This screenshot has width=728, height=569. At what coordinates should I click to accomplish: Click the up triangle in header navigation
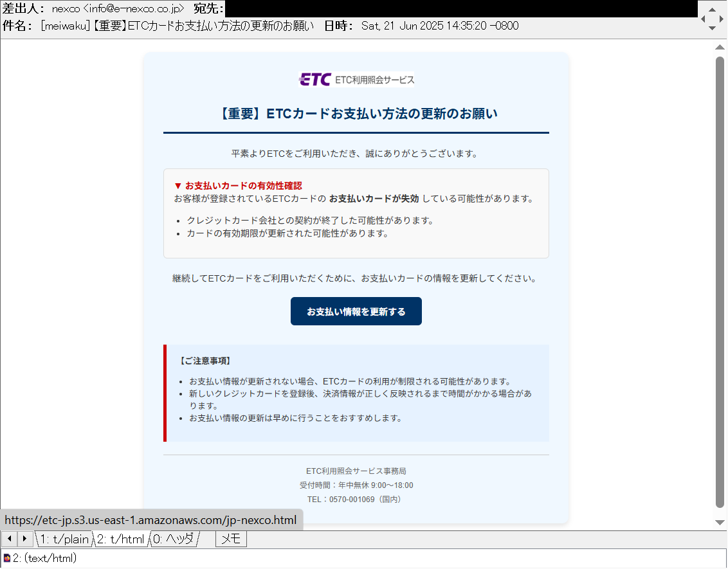point(712,9)
